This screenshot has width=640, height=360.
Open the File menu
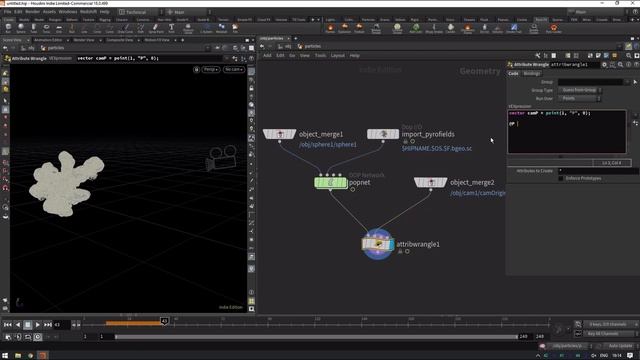coord(7,12)
